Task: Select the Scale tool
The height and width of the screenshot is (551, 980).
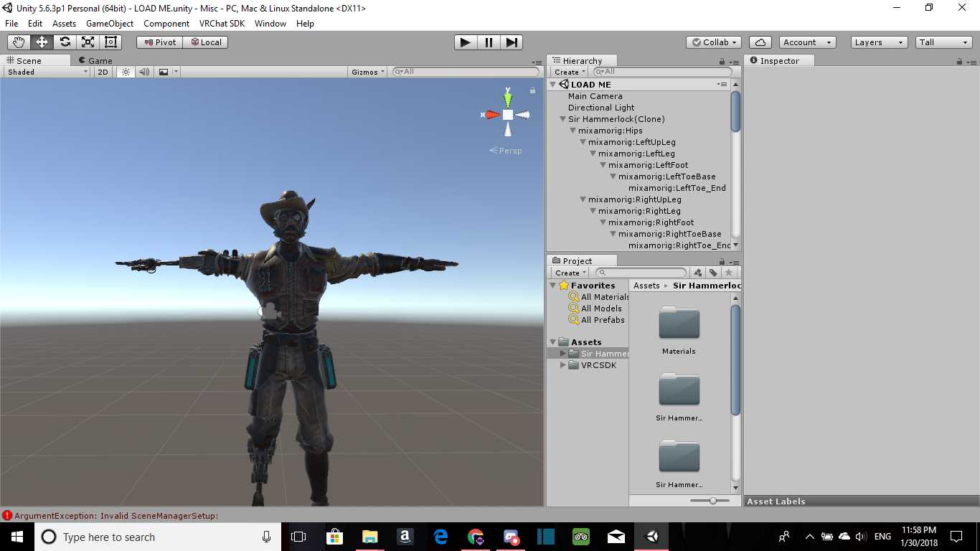Action: (x=88, y=42)
